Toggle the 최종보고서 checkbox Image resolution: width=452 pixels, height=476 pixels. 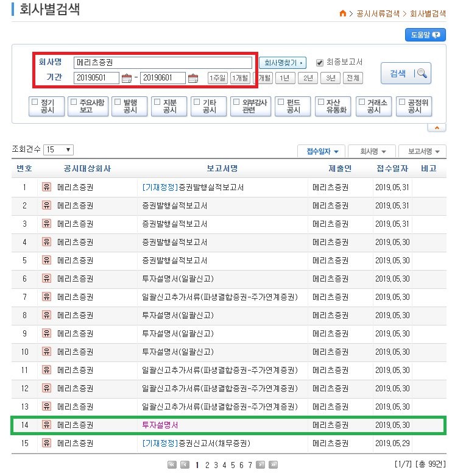pos(320,63)
